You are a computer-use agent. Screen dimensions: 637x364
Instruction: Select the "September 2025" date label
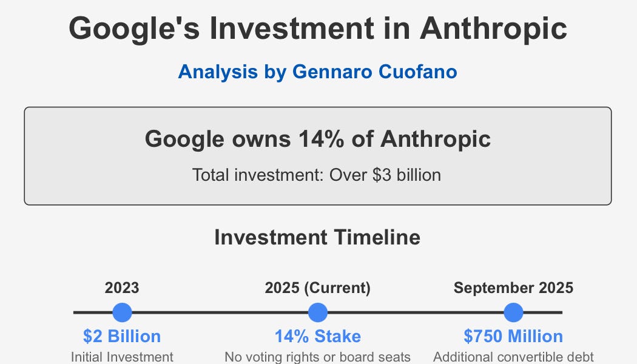click(x=513, y=288)
